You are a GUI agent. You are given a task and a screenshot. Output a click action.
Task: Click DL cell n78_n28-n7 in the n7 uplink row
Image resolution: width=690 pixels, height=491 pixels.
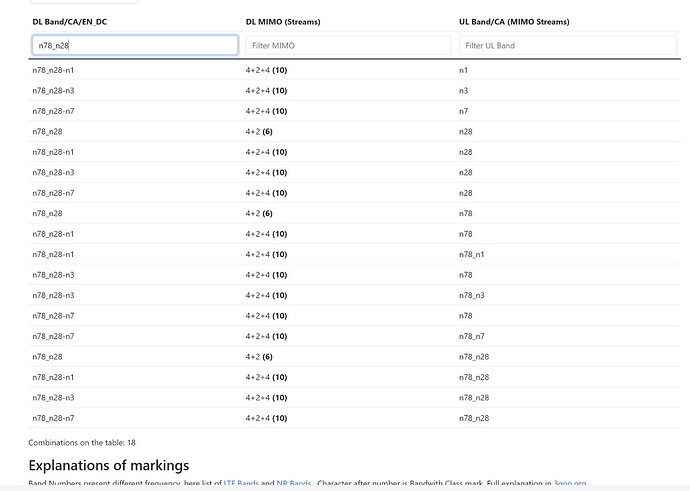tap(53, 111)
